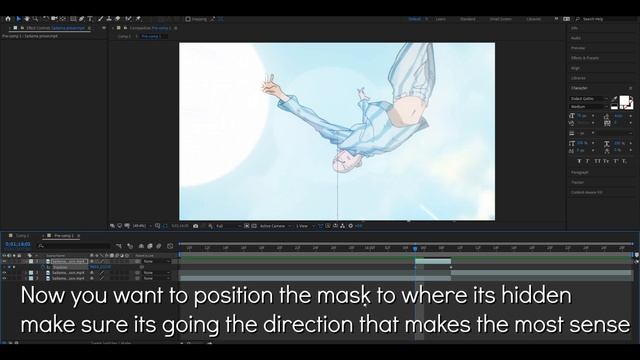Switch to the Pre-comp 1 timeline tab

[x=64, y=236]
